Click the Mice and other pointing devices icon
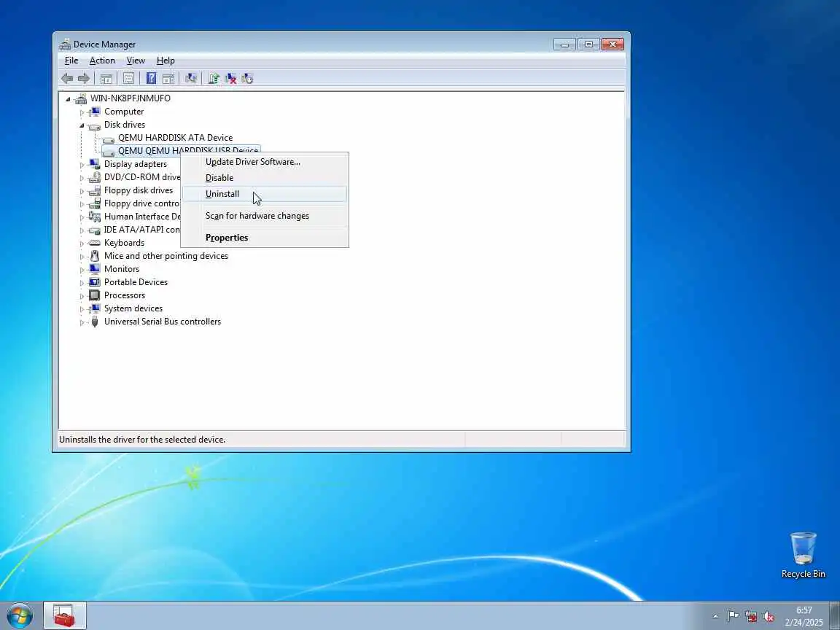 point(95,256)
